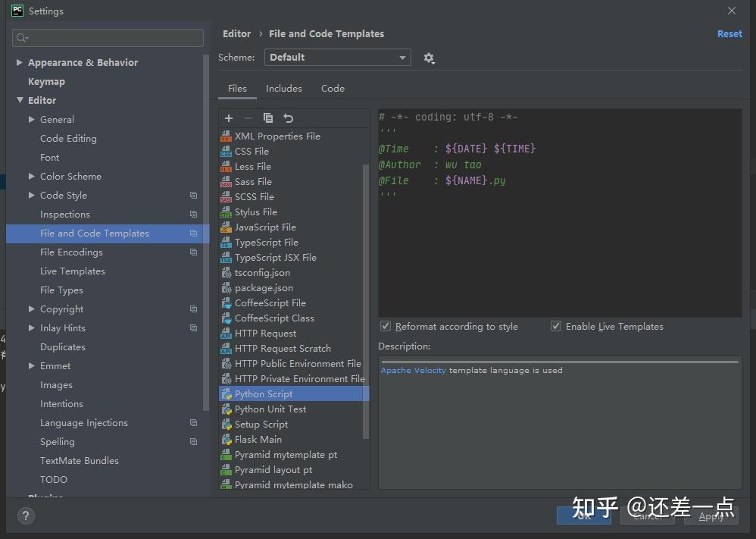Select the Python Script template
The width and height of the screenshot is (756, 539).
pos(294,393)
